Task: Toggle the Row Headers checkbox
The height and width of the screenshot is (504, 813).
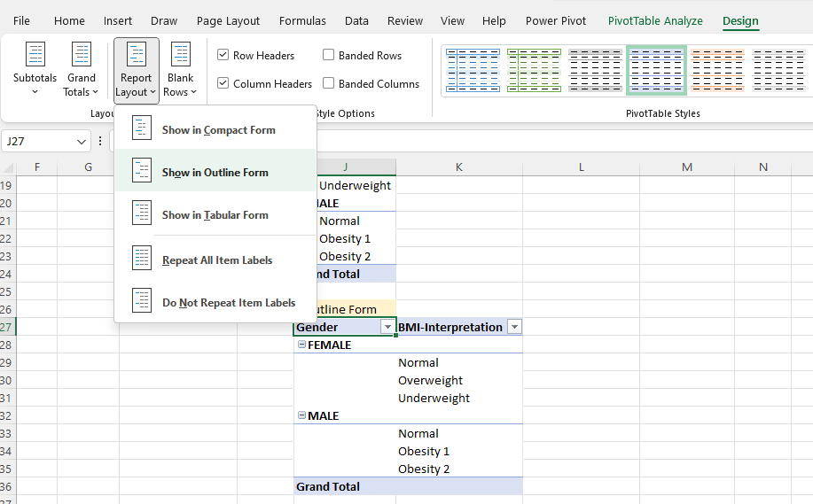Action: coord(223,55)
